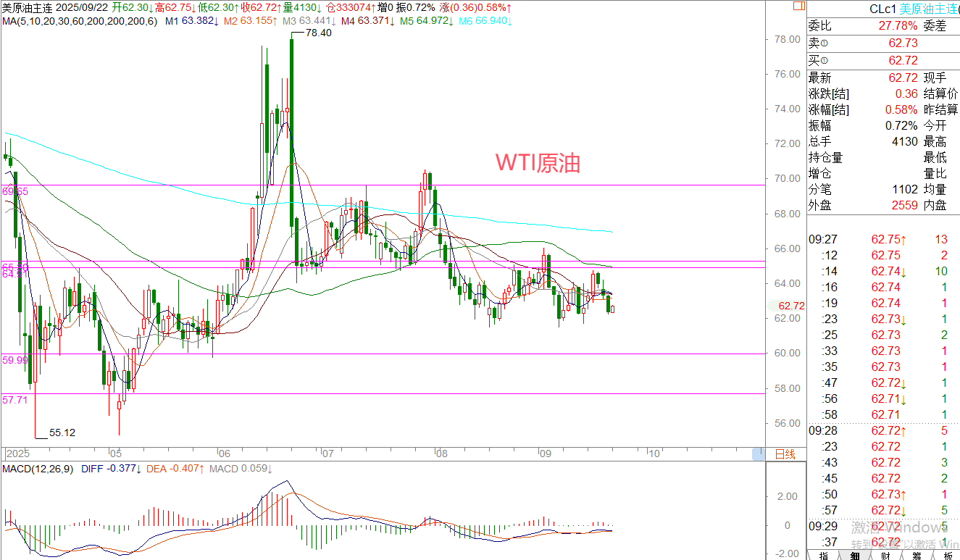This screenshot has width=960, height=560.
Task: Click the M6 66.940 moving average value
Action: pyautogui.click(x=487, y=21)
